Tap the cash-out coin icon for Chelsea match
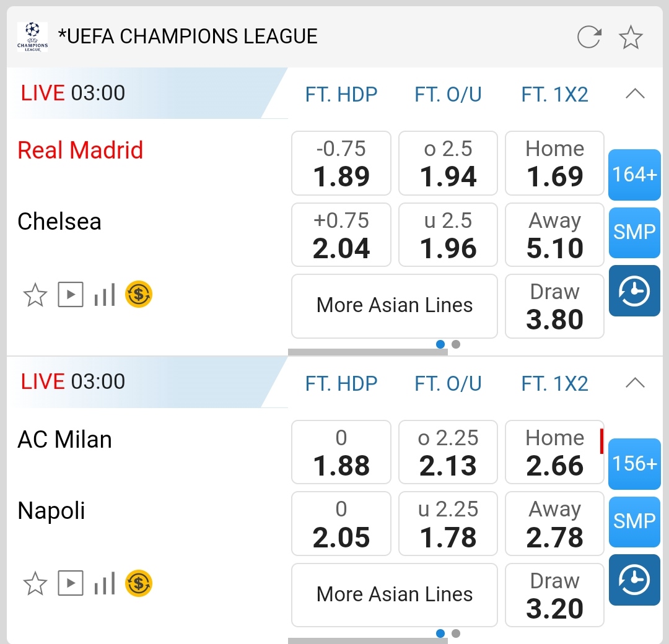 tap(139, 295)
